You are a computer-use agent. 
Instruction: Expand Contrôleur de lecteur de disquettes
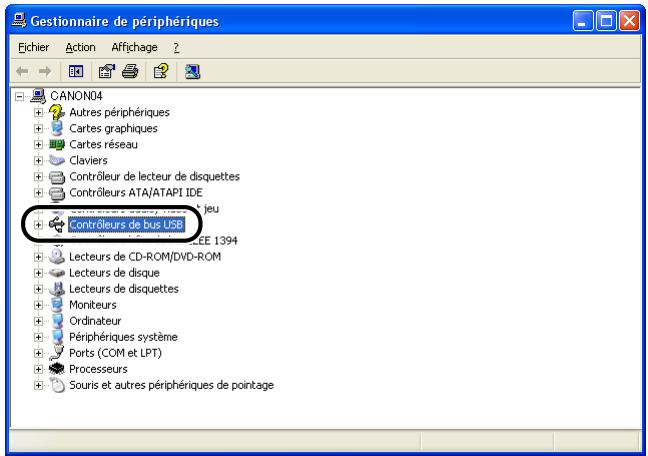pos(38,177)
